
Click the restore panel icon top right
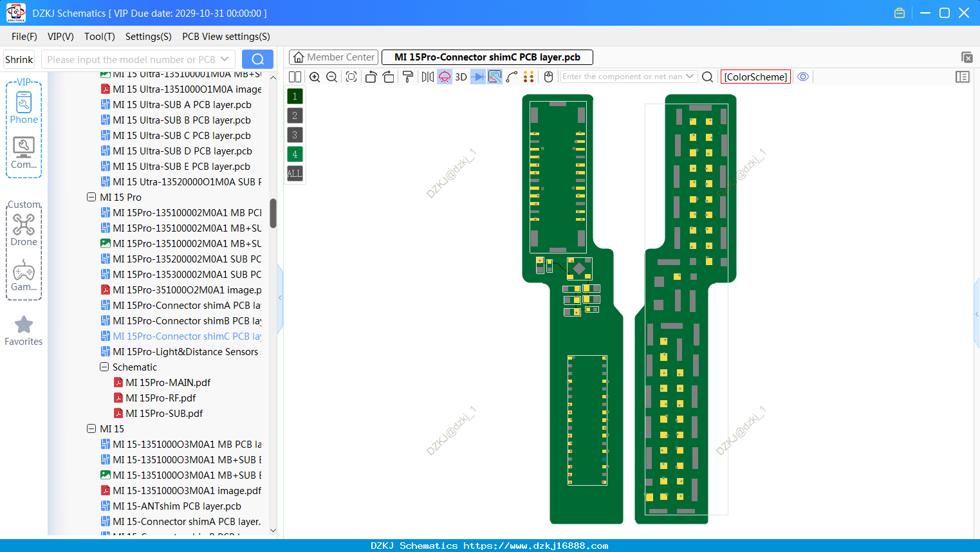click(966, 57)
